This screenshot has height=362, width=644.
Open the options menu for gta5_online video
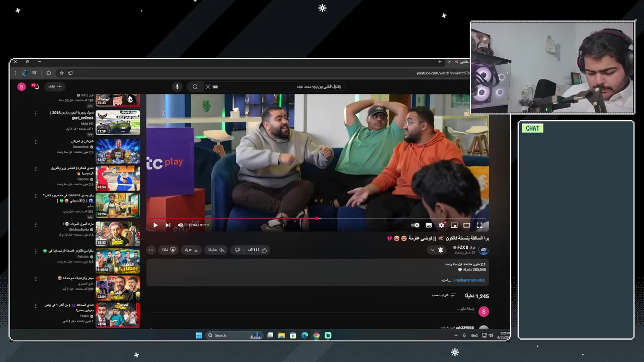click(36, 113)
